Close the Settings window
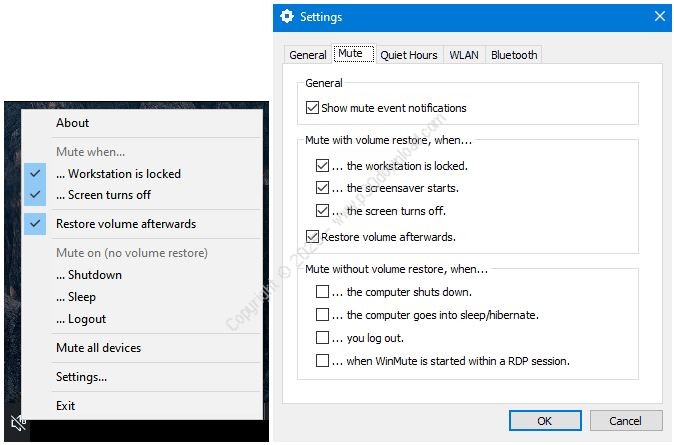Viewport: 674px width, 445px height. [x=659, y=17]
